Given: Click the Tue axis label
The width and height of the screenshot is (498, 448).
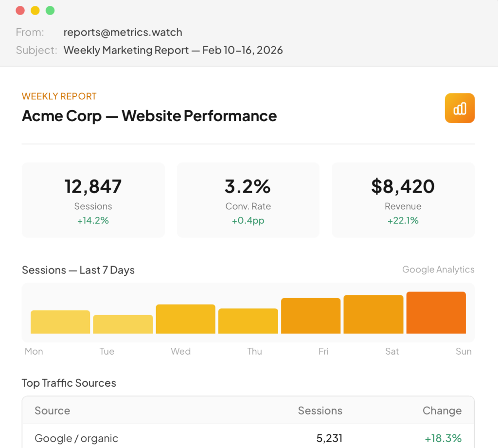Looking at the screenshot, I should click(x=107, y=351).
